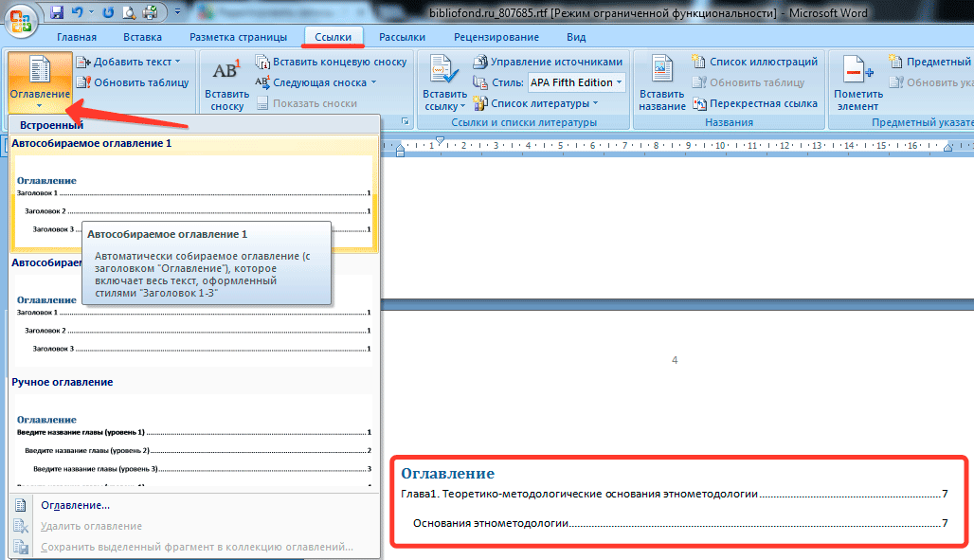The height and width of the screenshot is (560, 974).
Task: Click the Удалить оглавление icon
Action: [21, 526]
